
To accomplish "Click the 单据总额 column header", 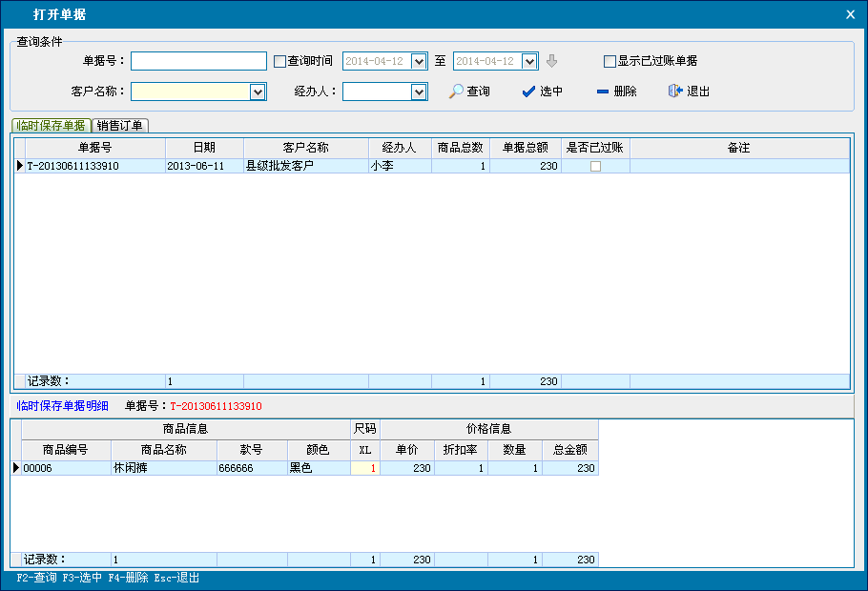I will pos(525,148).
